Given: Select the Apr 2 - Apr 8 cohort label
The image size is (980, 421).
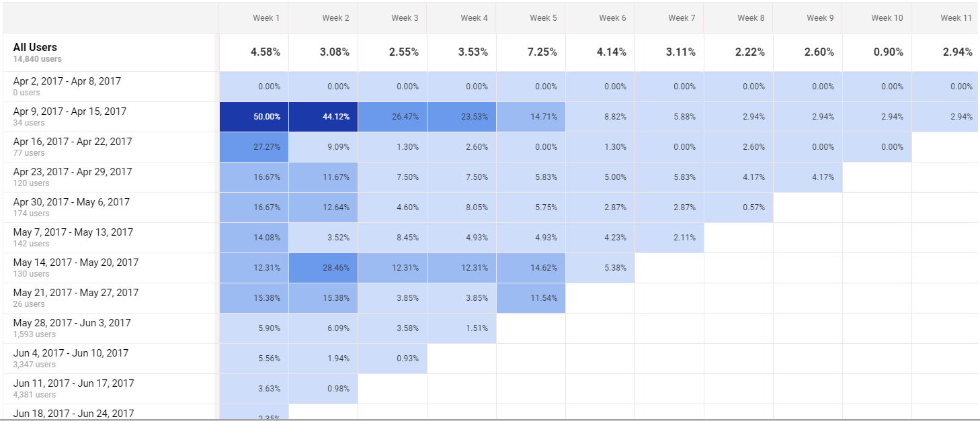Looking at the screenshot, I should (66, 81).
